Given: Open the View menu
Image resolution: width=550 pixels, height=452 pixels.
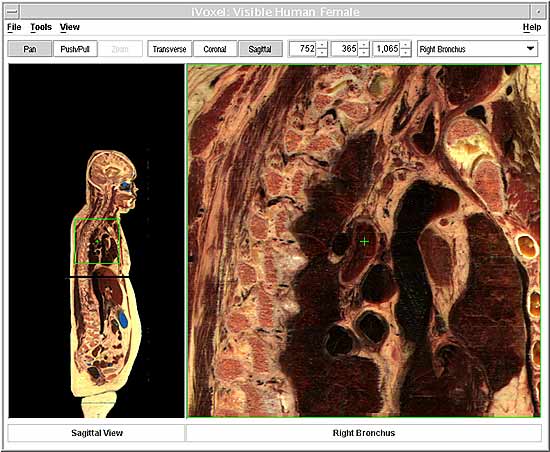Looking at the screenshot, I should tap(69, 27).
